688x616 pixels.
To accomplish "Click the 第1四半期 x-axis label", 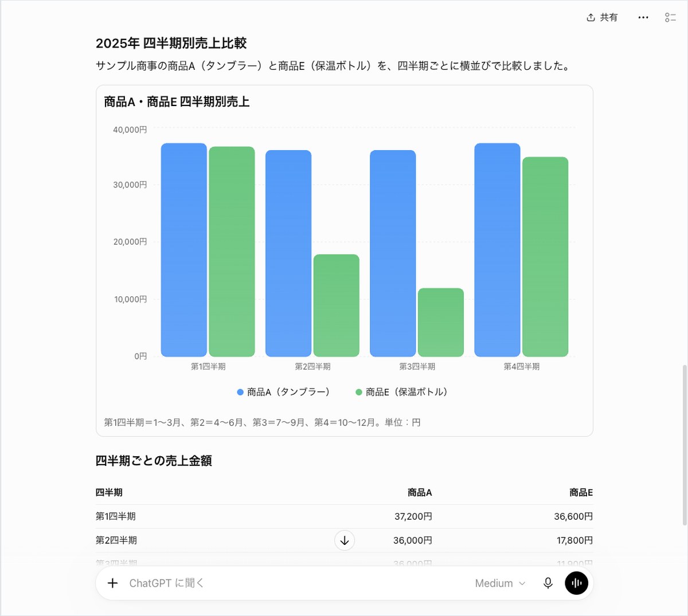I will (x=208, y=367).
